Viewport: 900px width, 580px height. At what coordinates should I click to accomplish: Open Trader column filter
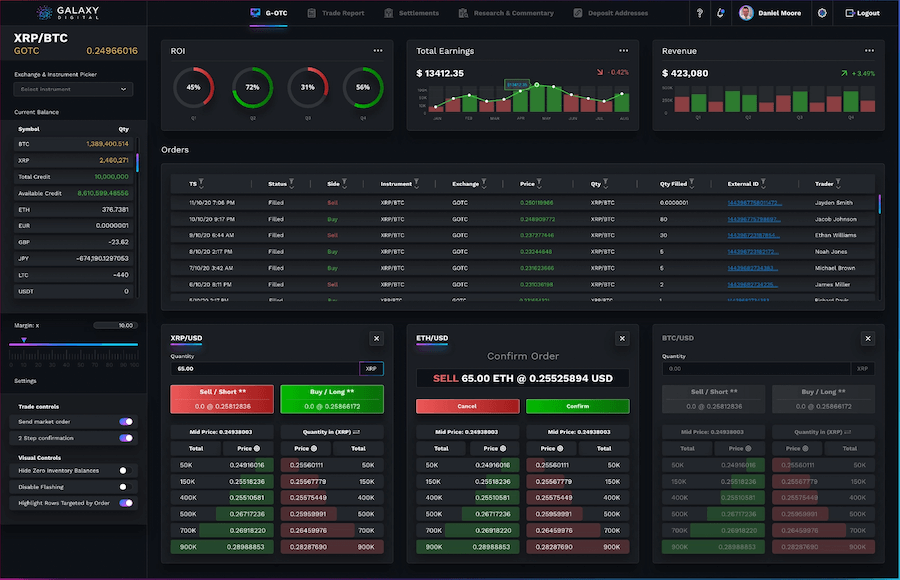click(x=838, y=184)
